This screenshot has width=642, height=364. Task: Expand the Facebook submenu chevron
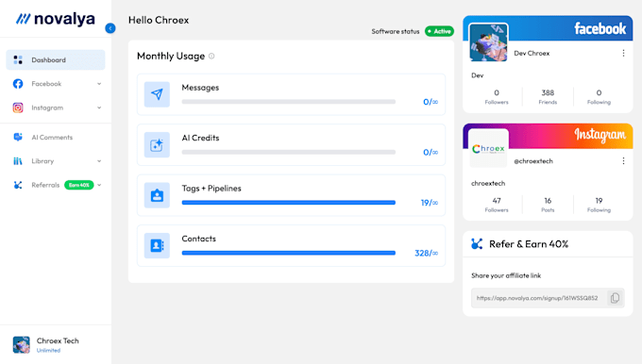click(x=99, y=84)
